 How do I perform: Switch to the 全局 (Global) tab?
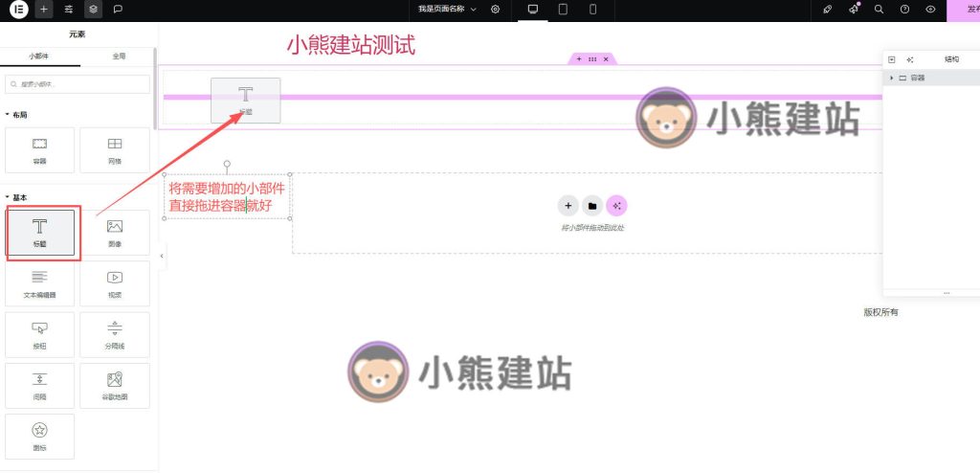[118, 56]
